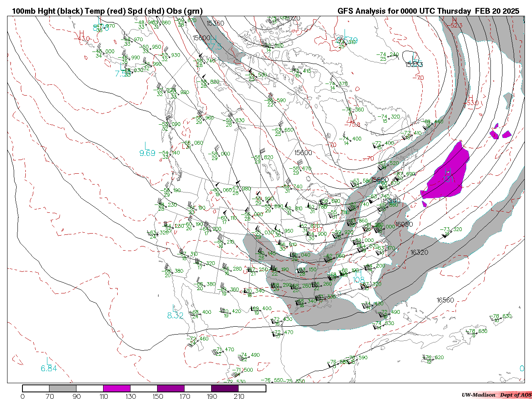Click the GFS Analysis date heading
532x399 pixels.
coord(428,11)
